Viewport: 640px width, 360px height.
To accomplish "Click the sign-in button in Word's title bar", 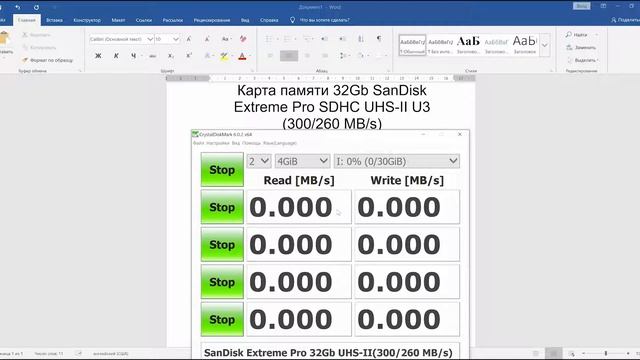I will click(582, 6).
